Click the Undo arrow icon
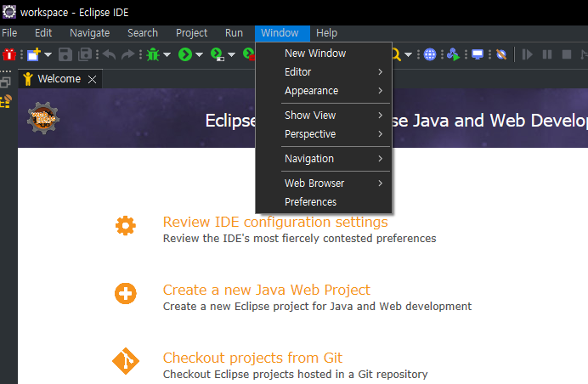The width and height of the screenshot is (588, 384). 109,54
